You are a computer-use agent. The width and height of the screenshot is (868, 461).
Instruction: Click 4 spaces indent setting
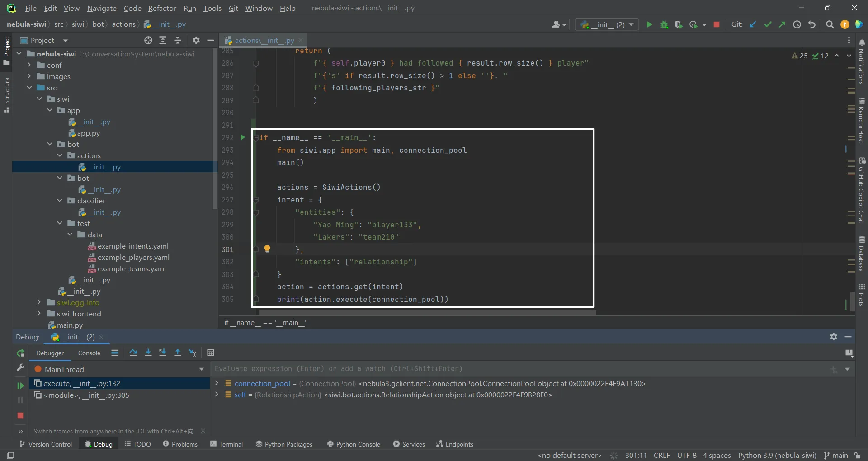click(717, 455)
